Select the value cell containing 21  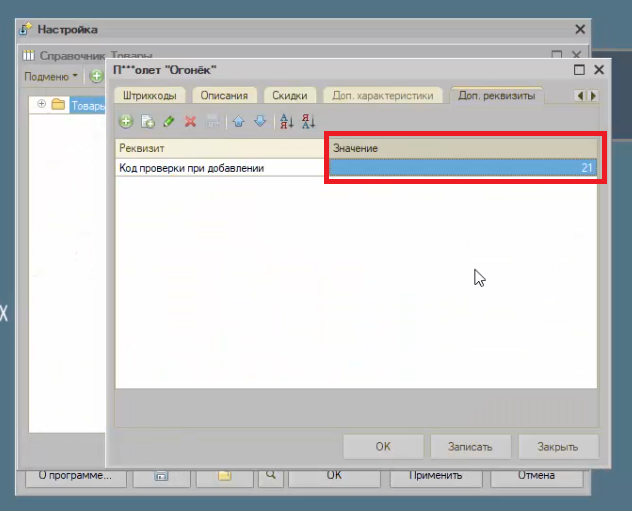464,168
